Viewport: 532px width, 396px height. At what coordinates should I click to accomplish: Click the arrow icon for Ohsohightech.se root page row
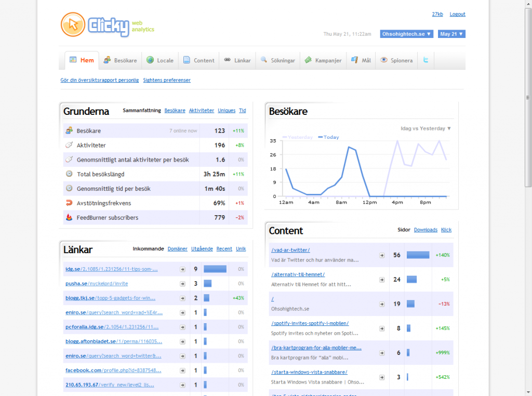tap(382, 304)
